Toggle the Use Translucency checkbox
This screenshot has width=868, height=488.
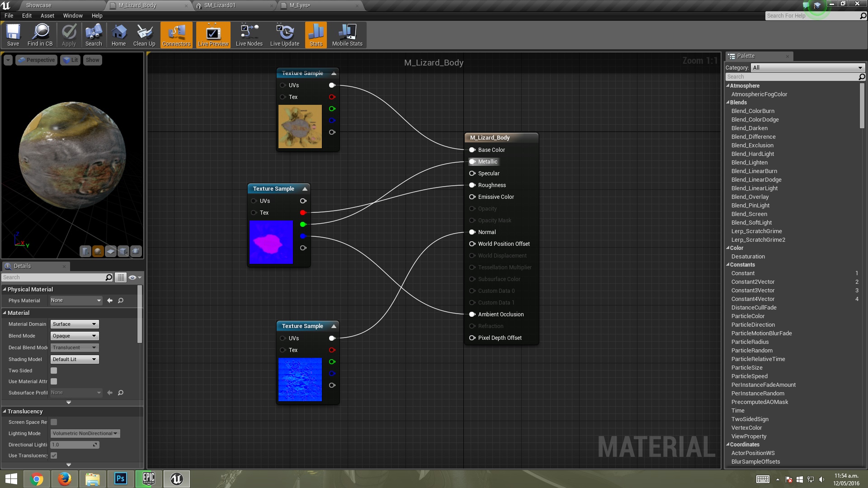pos(54,455)
